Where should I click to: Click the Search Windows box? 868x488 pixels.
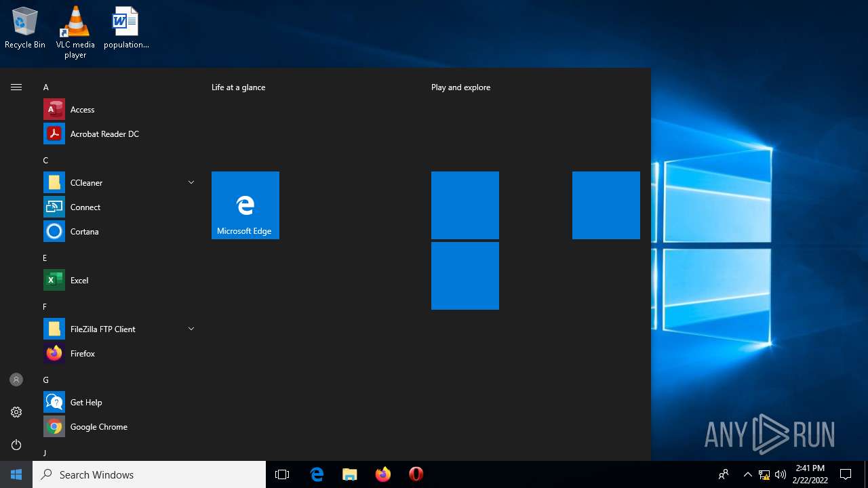coord(149,474)
